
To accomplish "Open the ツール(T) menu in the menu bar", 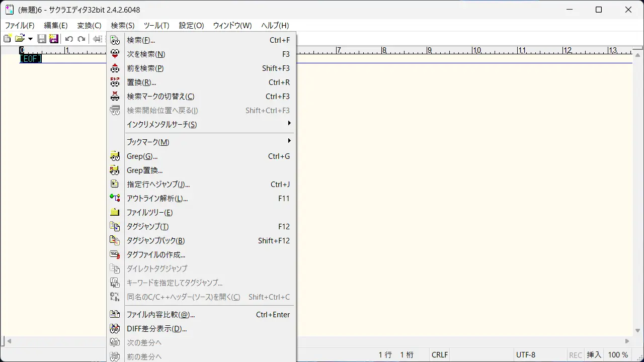I will [156, 25].
